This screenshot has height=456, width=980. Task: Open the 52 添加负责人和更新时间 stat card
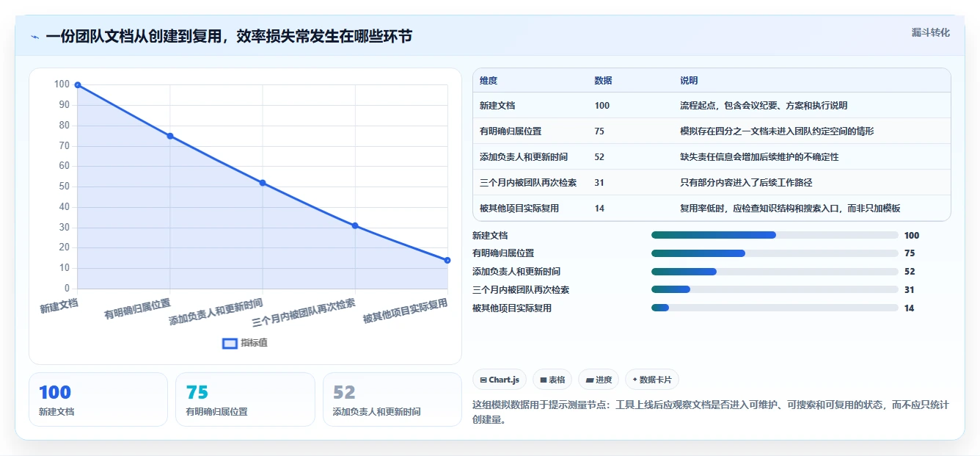pos(392,399)
